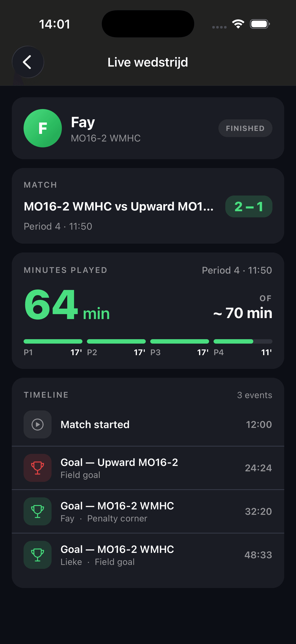The width and height of the screenshot is (296, 644).
Task: Tap the battery status icon
Action: click(x=260, y=24)
